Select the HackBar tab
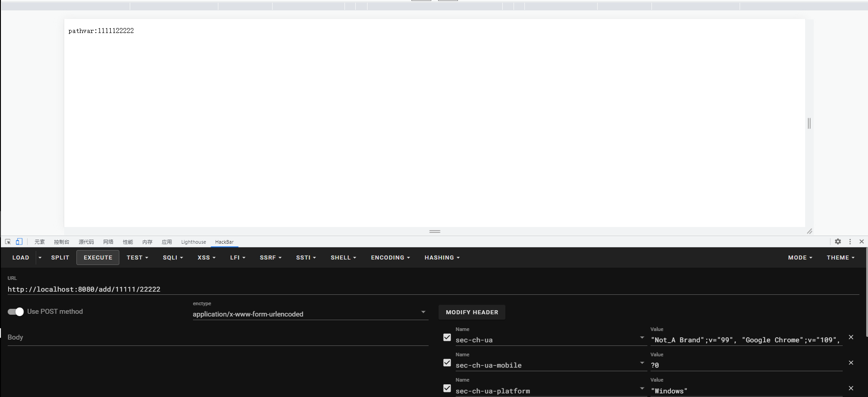The image size is (868, 397). coord(224,242)
